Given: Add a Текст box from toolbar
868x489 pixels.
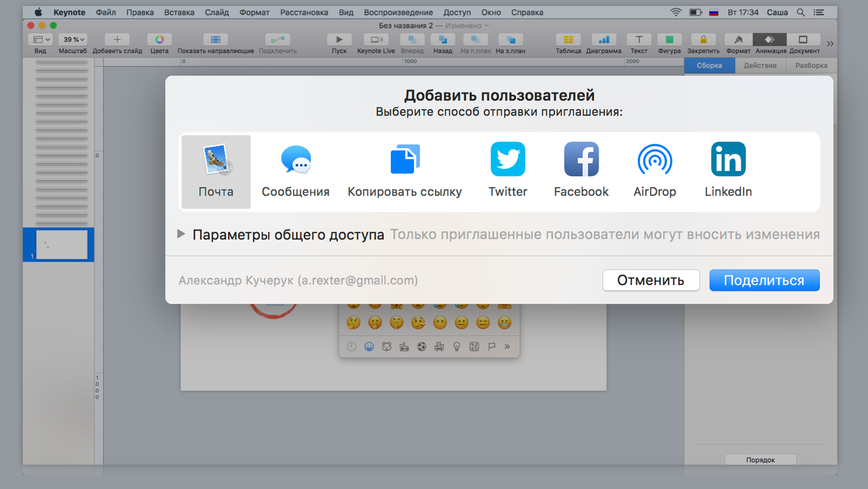Looking at the screenshot, I should coord(639,40).
